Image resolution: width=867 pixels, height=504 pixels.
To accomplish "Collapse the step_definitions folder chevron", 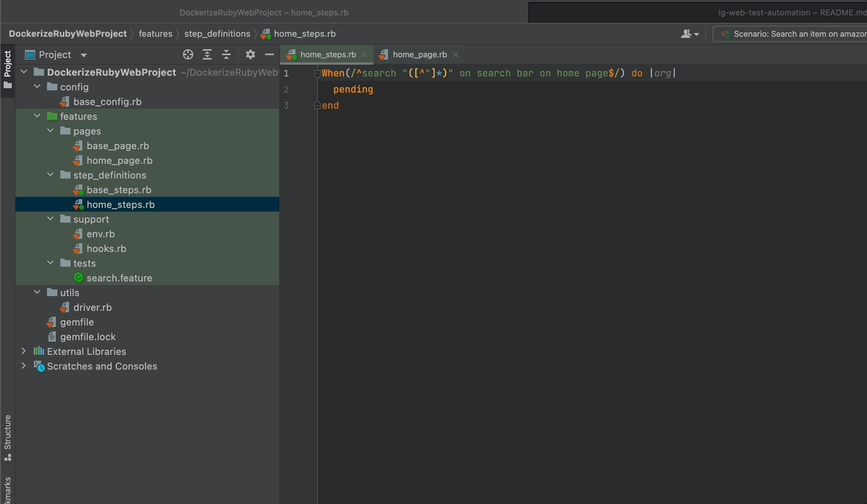I will click(50, 175).
